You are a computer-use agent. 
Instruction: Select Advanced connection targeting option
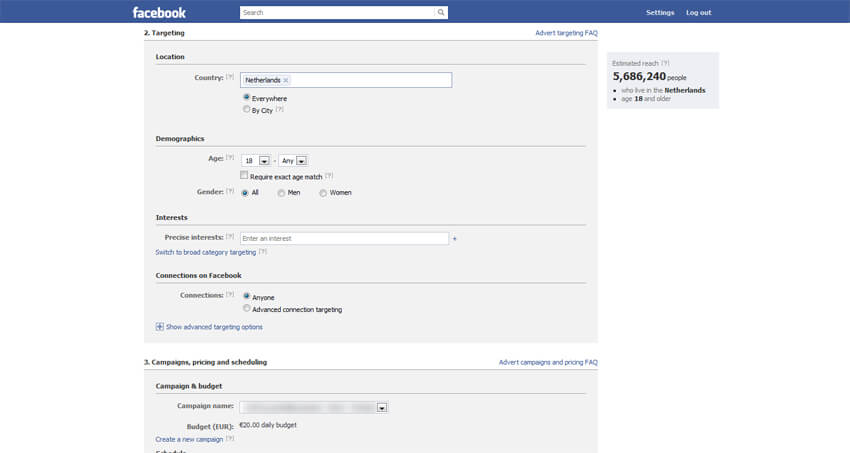[x=247, y=308]
